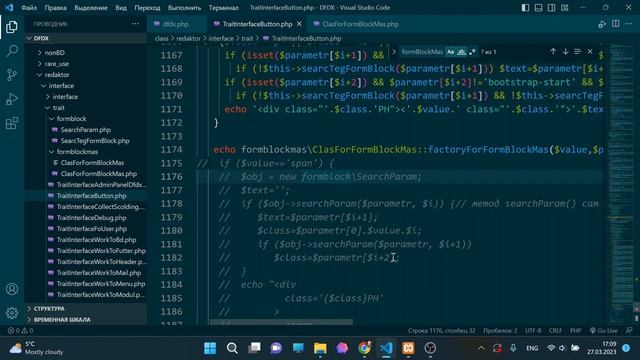Change indentation via Пробелов: 2
The image size is (640, 360).
coord(500,331)
